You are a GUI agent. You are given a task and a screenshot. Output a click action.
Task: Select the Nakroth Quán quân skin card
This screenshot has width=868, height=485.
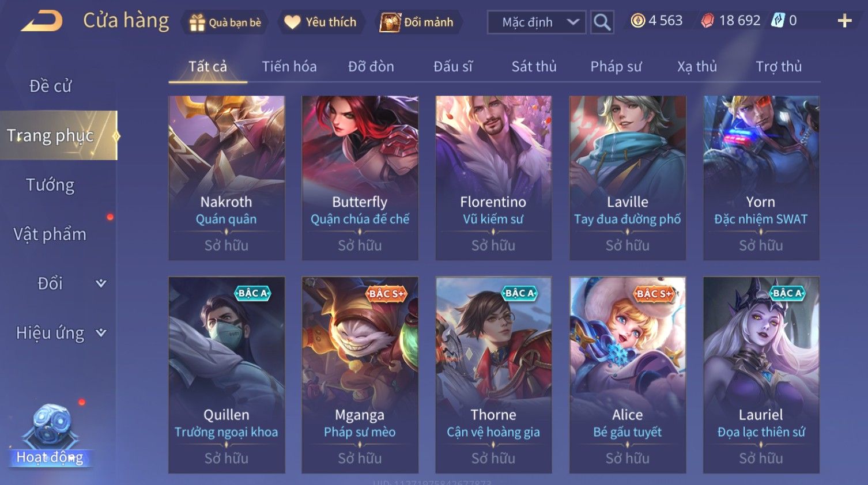[x=227, y=178]
